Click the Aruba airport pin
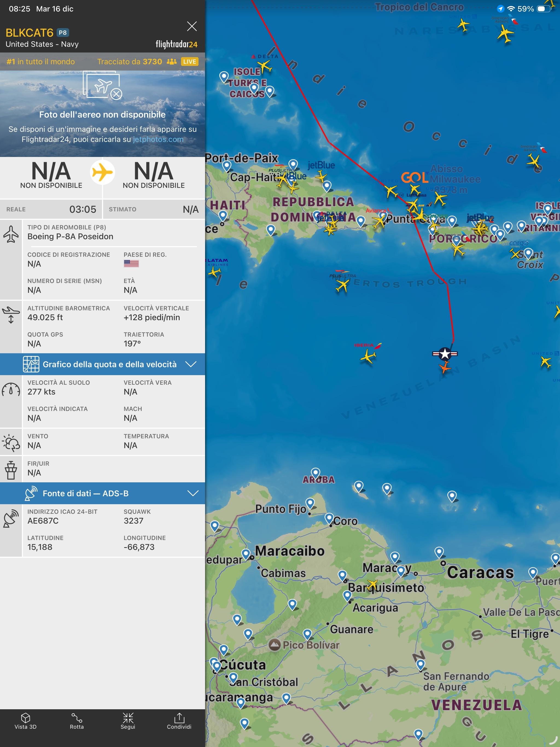Viewport: 560px width, 747px height. click(x=316, y=472)
